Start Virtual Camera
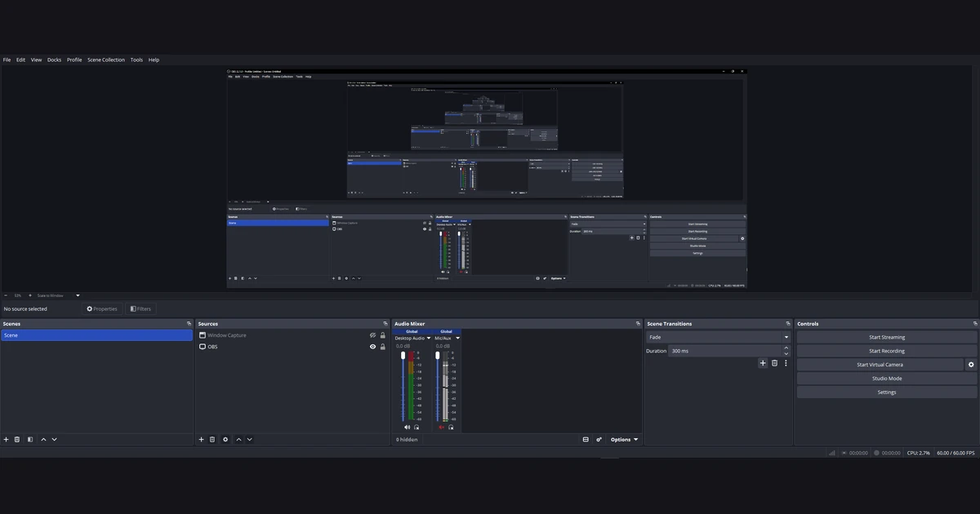980x514 pixels. click(x=880, y=365)
